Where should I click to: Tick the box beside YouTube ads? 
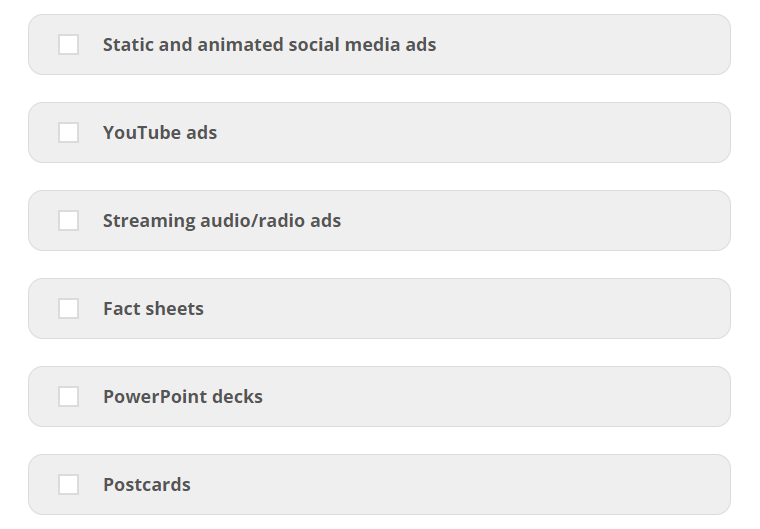(x=68, y=133)
